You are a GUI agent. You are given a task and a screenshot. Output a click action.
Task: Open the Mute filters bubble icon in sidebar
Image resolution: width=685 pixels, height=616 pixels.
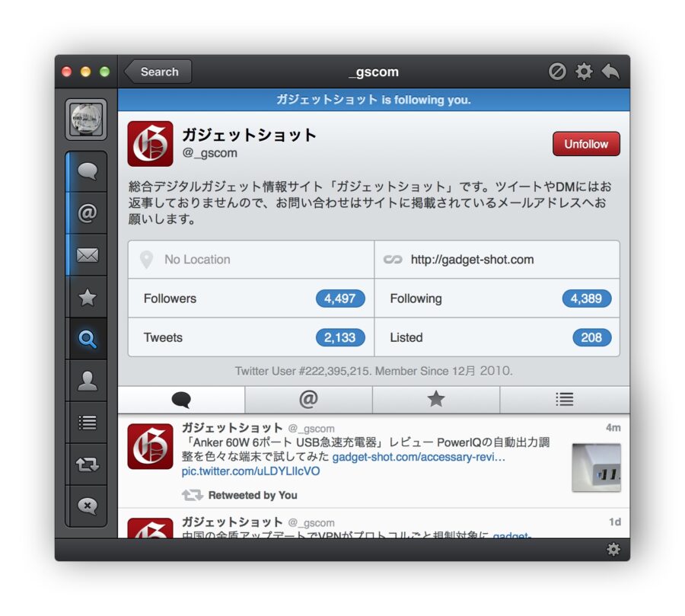[87, 506]
